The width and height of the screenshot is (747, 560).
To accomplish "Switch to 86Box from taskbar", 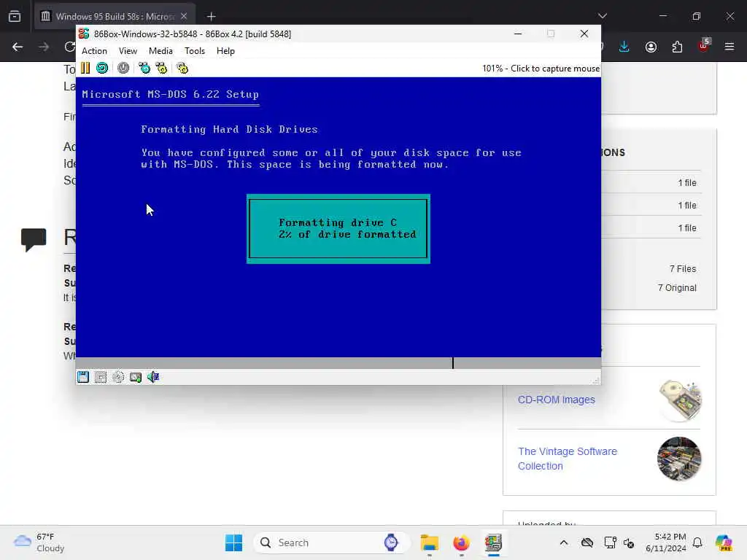I will [x=494, y=542].
